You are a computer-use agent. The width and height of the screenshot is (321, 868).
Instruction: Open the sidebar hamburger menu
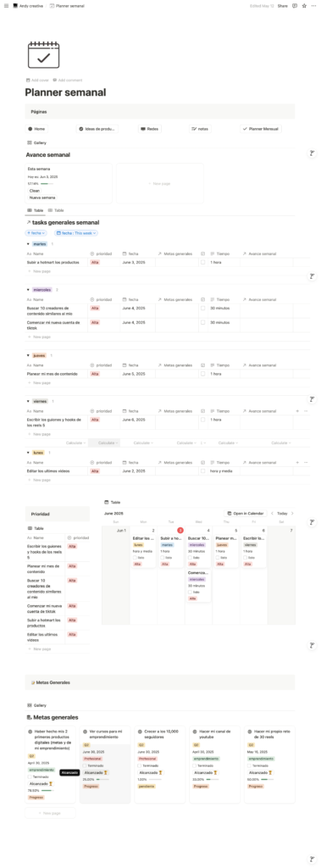[x=6, y=6]
